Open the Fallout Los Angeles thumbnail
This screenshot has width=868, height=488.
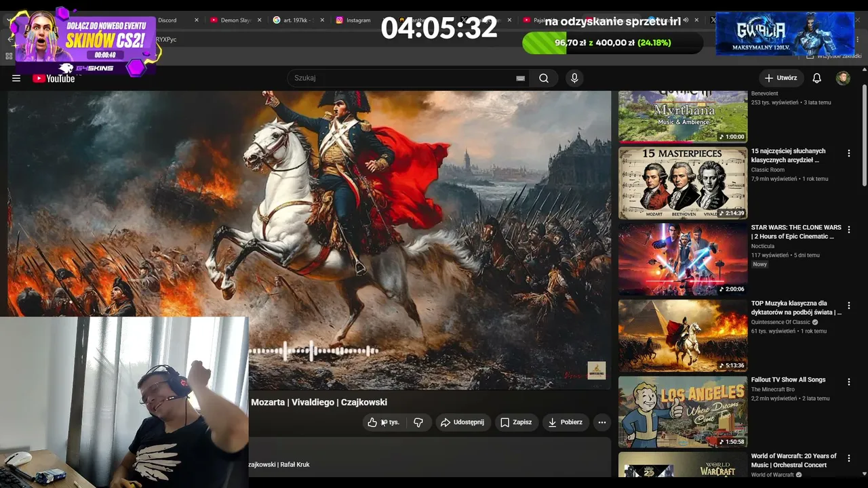[683, 412]
